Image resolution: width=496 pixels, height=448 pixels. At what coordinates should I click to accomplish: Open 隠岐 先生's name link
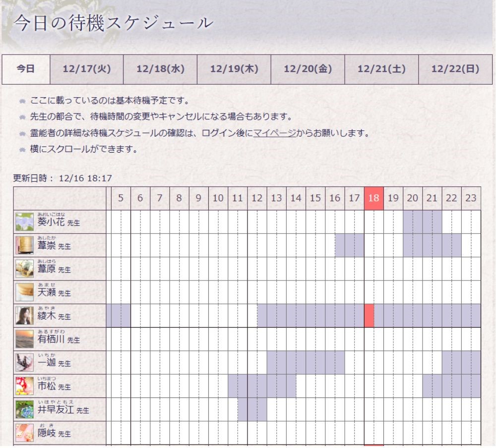[x=54, y=433]
